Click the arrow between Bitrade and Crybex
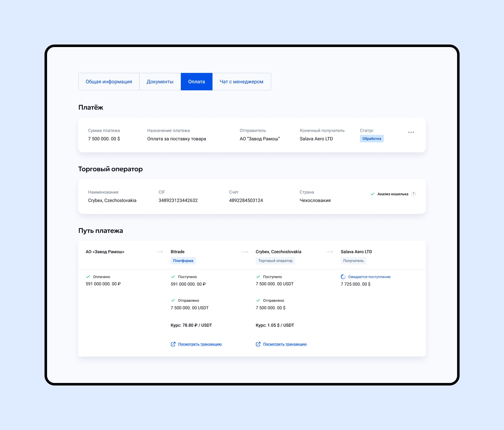The height and width of the screenshot is (430, 504). 244,252
